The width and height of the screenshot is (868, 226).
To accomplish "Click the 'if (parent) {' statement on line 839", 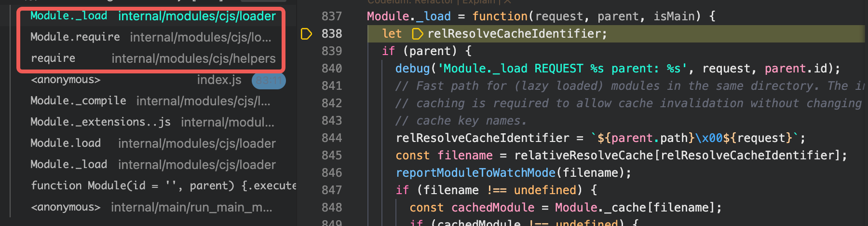I will pyautogui.click(x=427, y=51).
